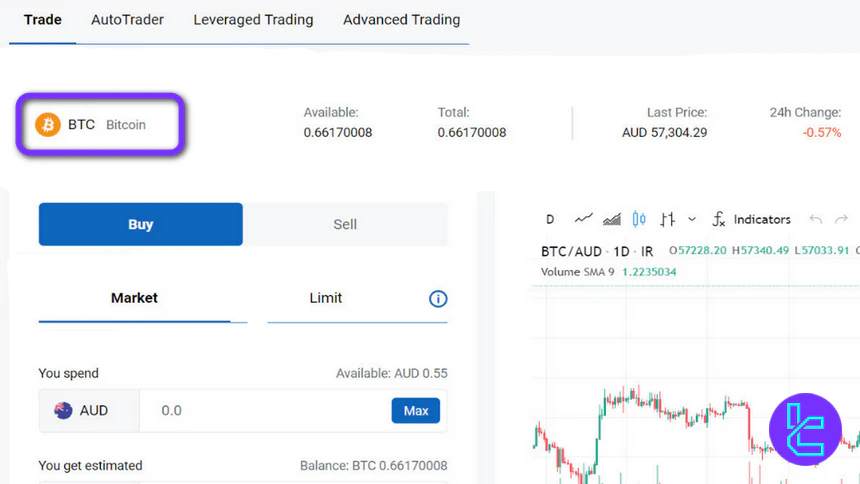Open the Leveraged Trading tab
The width and height of the screenshot is (860, 484).
click(x=253, y=20)
